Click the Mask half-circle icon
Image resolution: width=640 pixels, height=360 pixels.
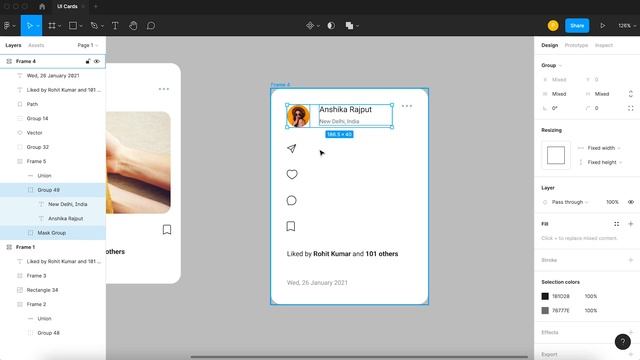click(331, 25)
